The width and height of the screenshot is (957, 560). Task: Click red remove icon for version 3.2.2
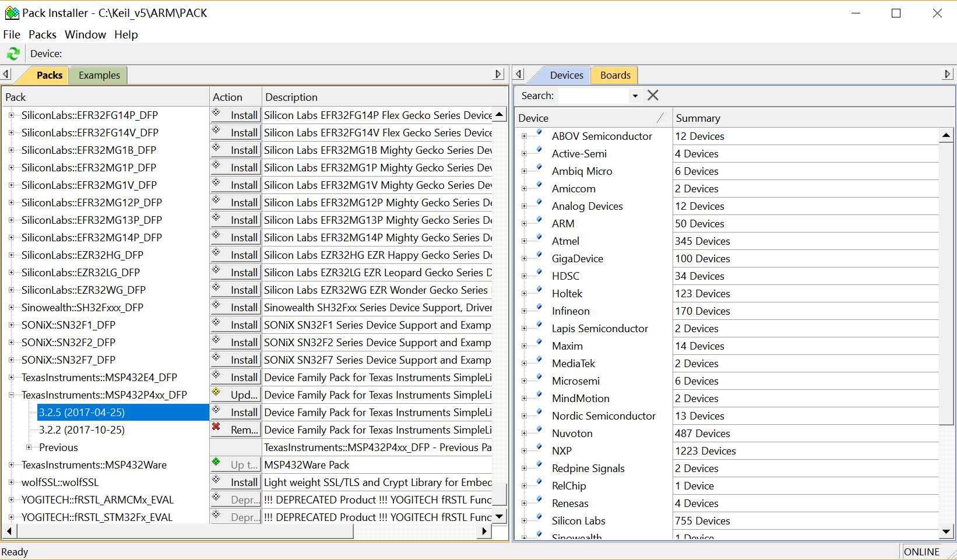click(x=216, y=427)
